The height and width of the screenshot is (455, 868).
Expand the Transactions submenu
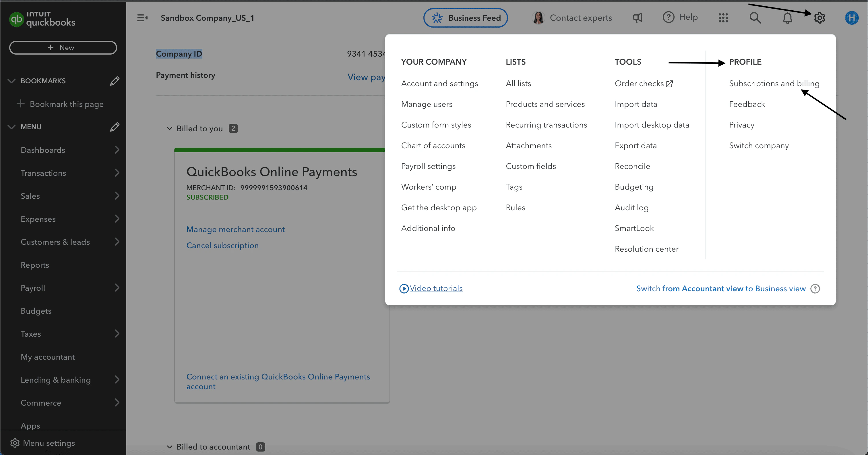click(x=117, y=173)
